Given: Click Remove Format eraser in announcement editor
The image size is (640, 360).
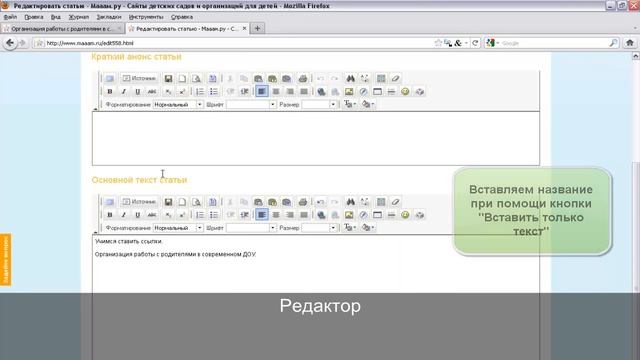Looking at the screenshot, I should (395, 78).
